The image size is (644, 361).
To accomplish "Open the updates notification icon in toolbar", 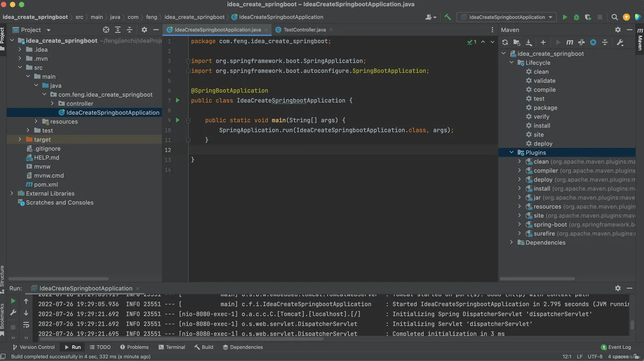I will pyautogui.click(x=626, y=17).
